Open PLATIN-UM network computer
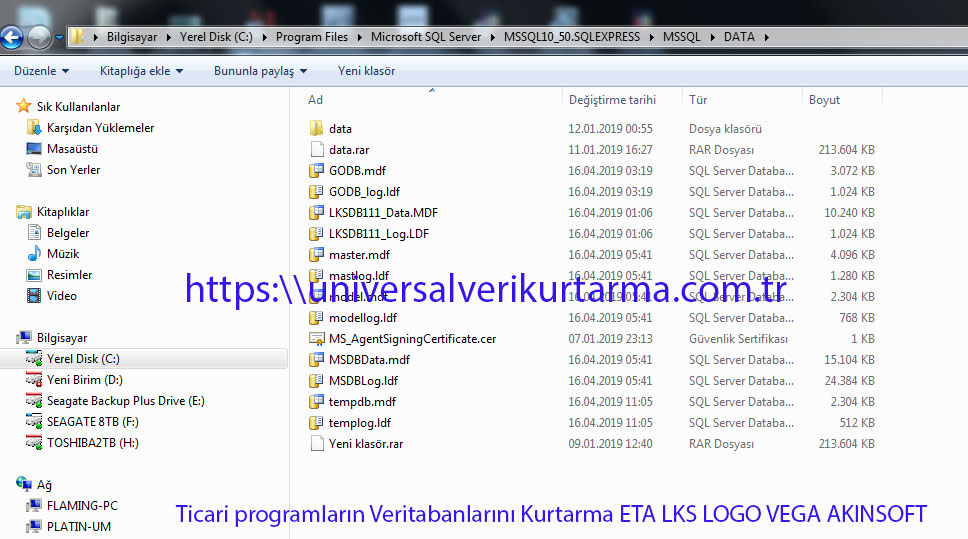 pyautogui.click(x=79, y=527)
